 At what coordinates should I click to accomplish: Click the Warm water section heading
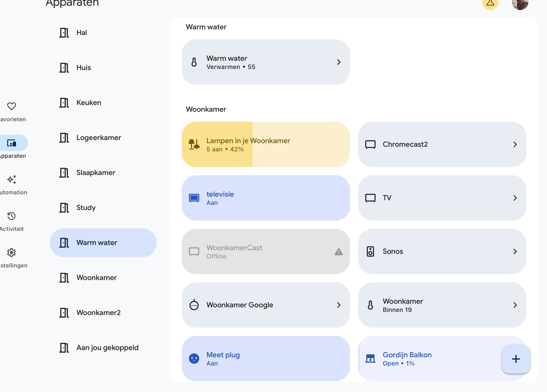pyautogui.click(x=206, y=27)
